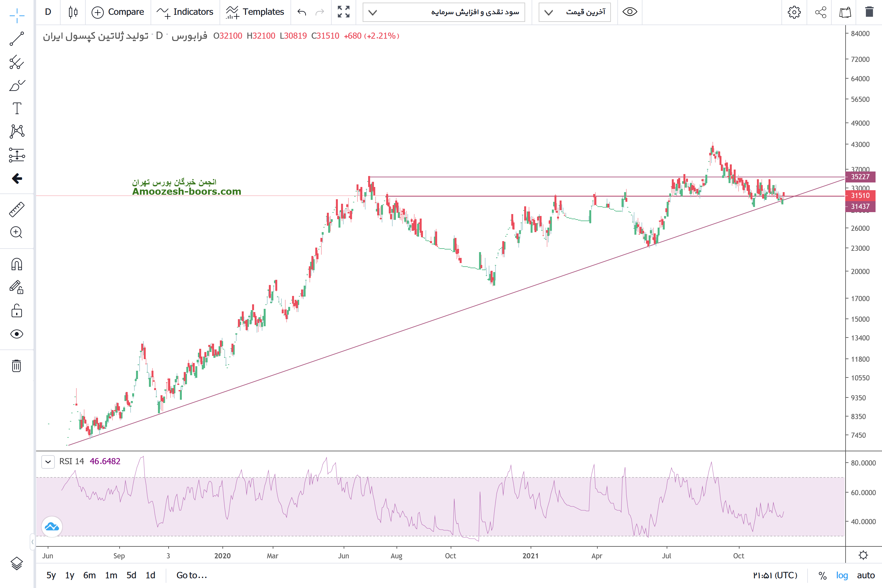882x588 pixels.
Task: Set range to 6m
Action: 89,575
